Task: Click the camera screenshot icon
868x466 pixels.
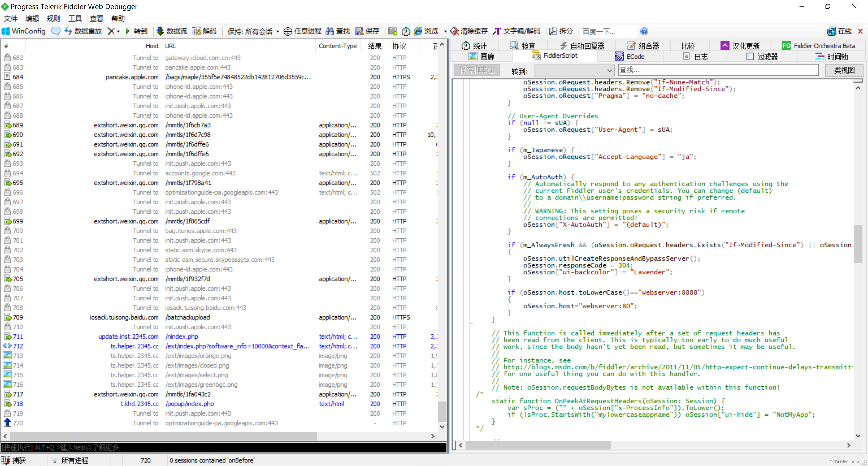Action: pos(393,31)
